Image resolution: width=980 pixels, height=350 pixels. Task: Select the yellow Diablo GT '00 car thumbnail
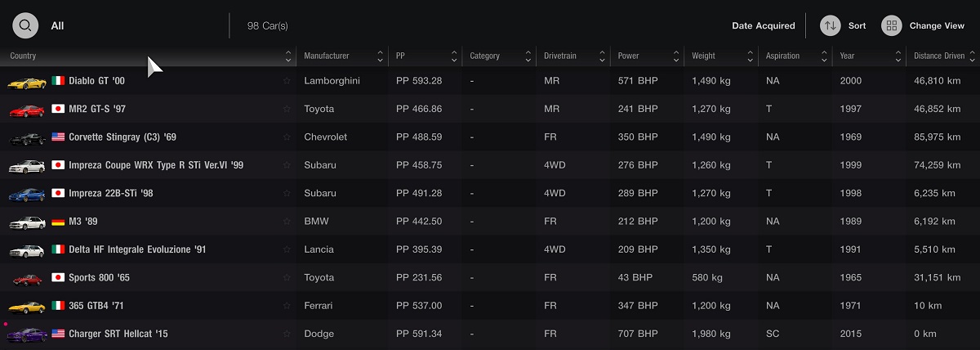pos(27,81)
